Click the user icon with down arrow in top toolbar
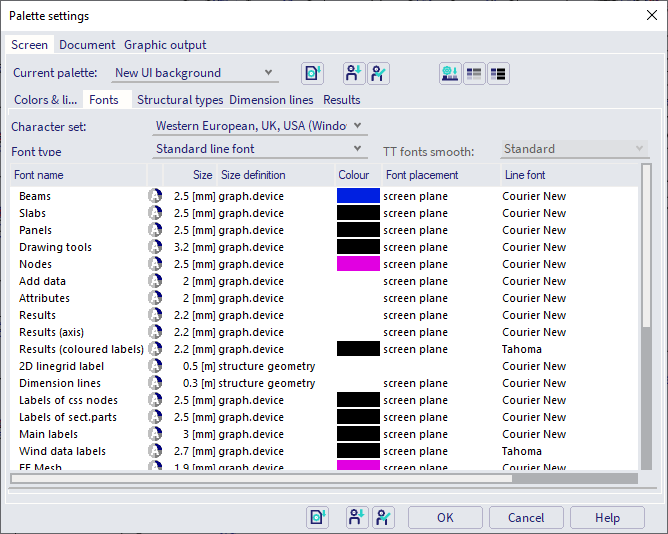668x534 pixels. (353, 73)
